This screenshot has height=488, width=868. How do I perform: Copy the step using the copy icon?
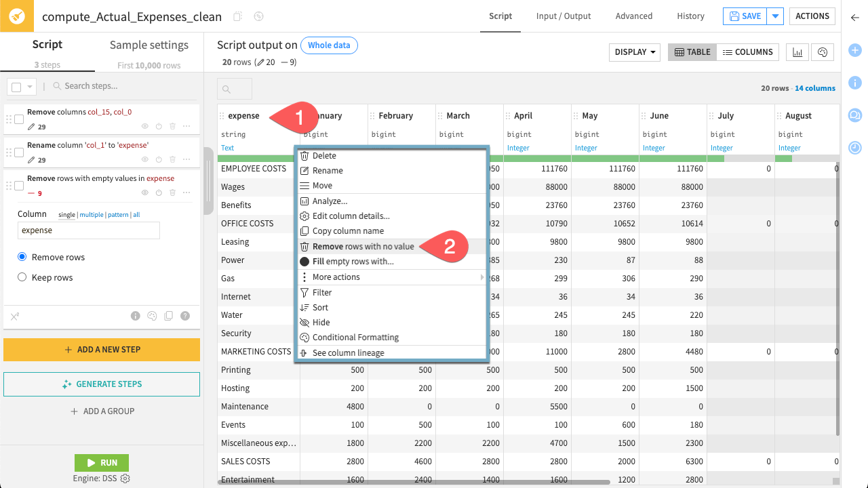(x=168, y=315)
